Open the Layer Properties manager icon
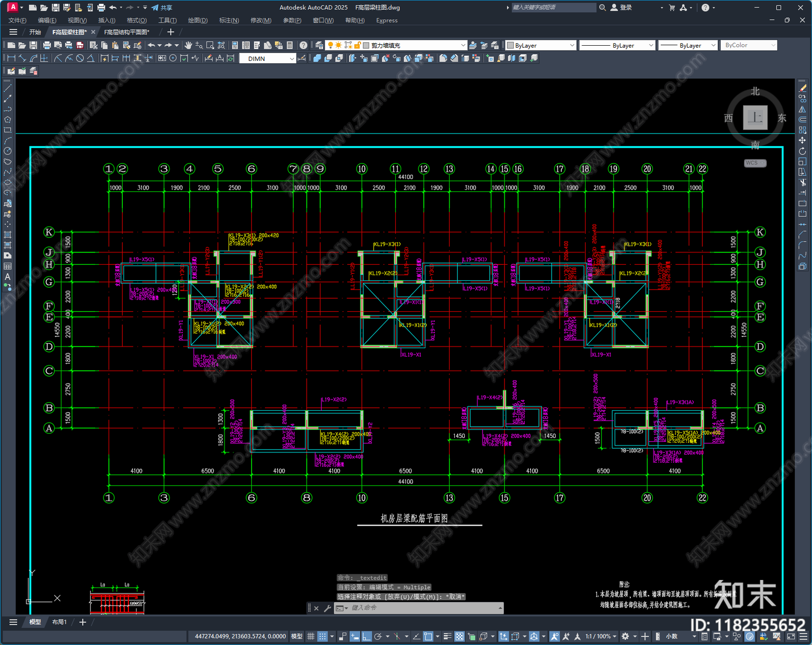This screenshot has width=812, height=645. (x=319, y=45)
